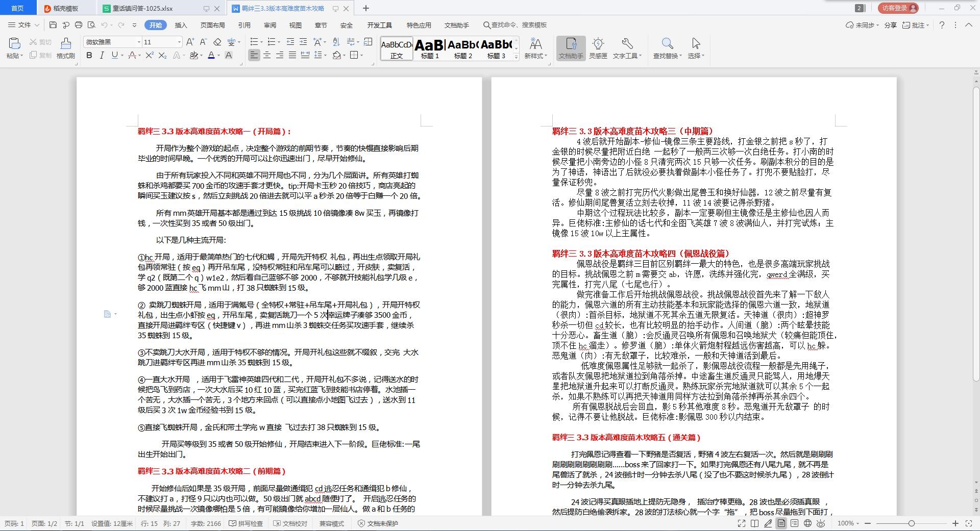Screen dimensions: 980x531
Task: Toggle eye protection mode icon in status bar
Action: pos(821,523)
